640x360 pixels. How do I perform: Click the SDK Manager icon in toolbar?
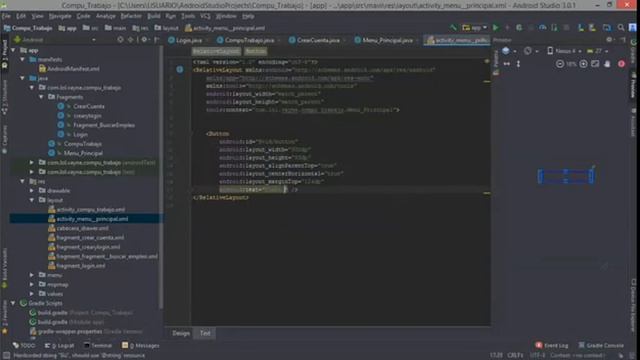tap(592, 27)
